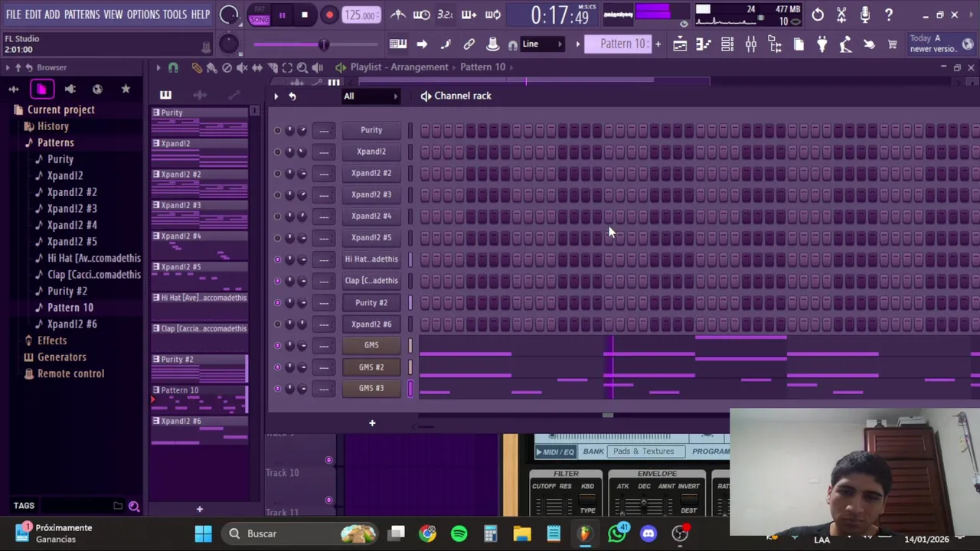This screenshot has width=980, height=551.
Task: Click the Channel rack title speaker icon
Action: point(426,96)
